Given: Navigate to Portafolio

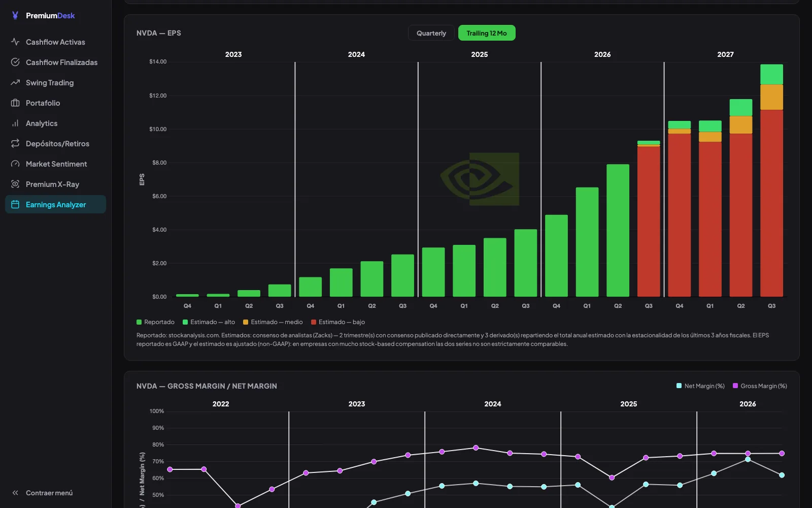Looking at the screenshot, I should pos(55,103).
